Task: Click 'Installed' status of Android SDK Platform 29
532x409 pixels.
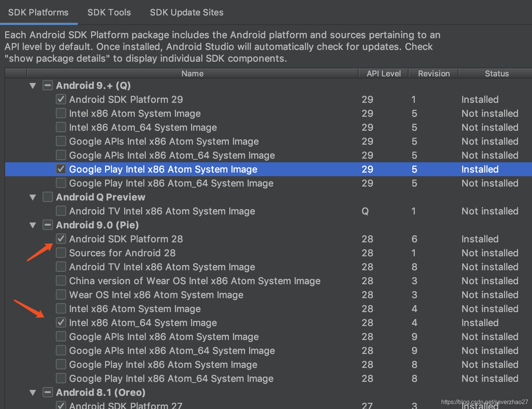Action: point(480,99)
